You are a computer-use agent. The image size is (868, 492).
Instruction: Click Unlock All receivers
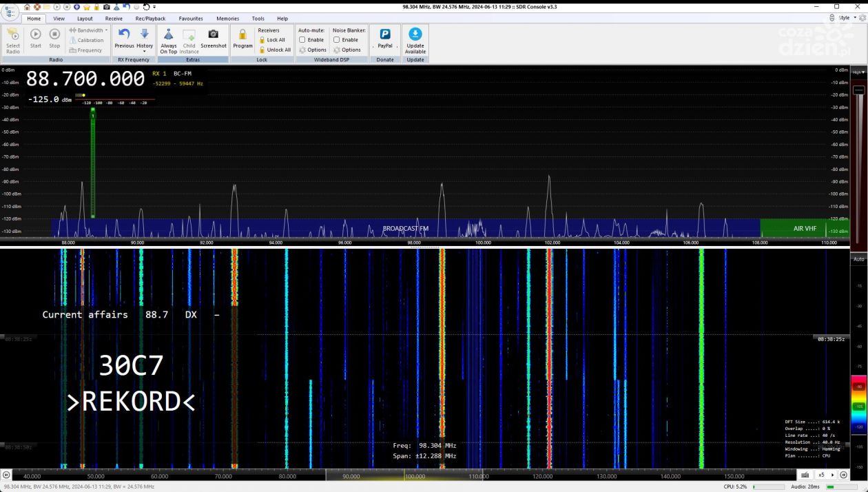pos(275,50)
